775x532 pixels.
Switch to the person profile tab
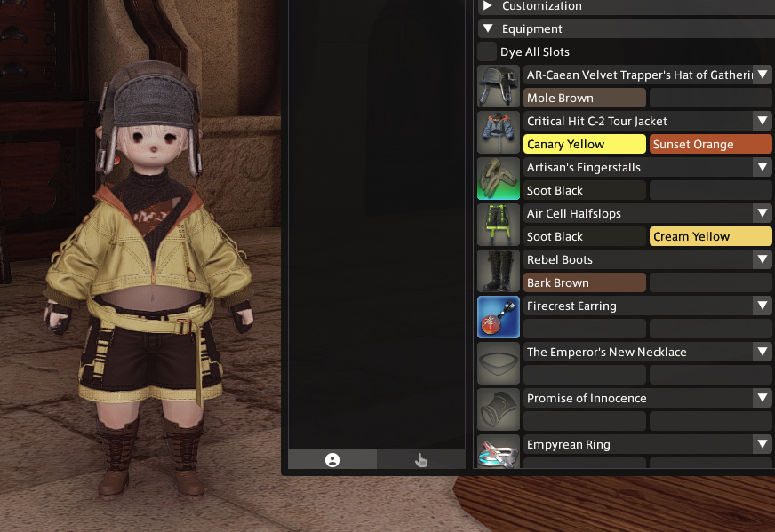[x=332, y=459]
